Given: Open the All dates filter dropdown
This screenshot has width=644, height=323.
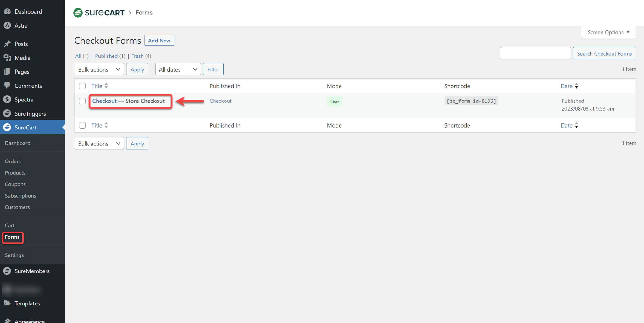Looking at the screenshot, I should (x=178, y=69).
